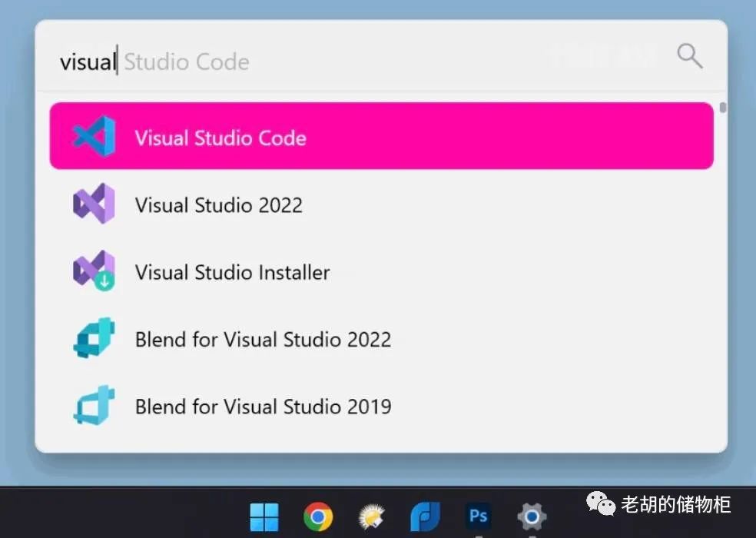Click the results list scrollbar thumb

(x=722, y=108)
